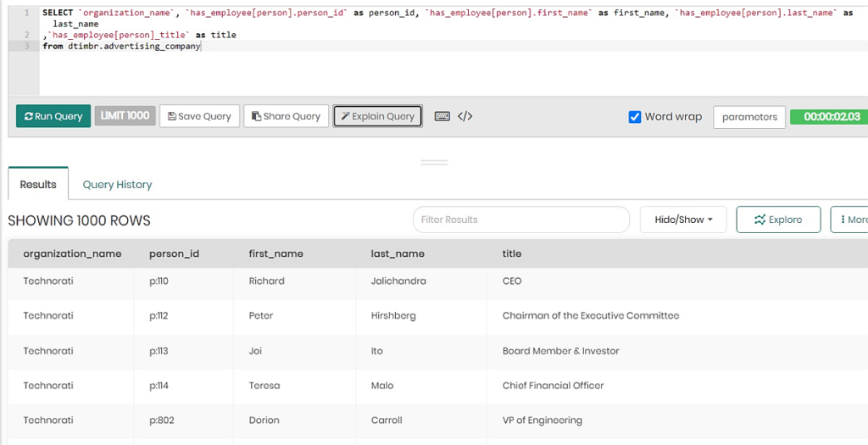
Task: Select Chief Financial Officer cell
Action: tap(677, 386)
